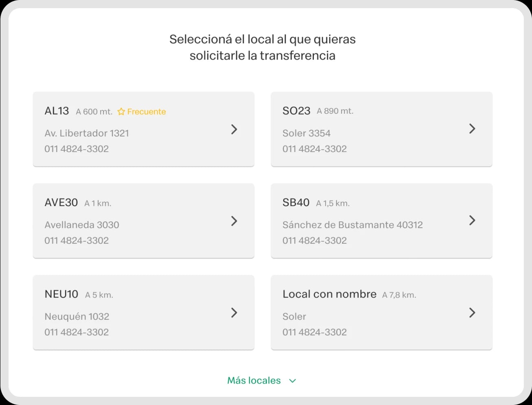Select the Local con nombre card

[381, 313]
